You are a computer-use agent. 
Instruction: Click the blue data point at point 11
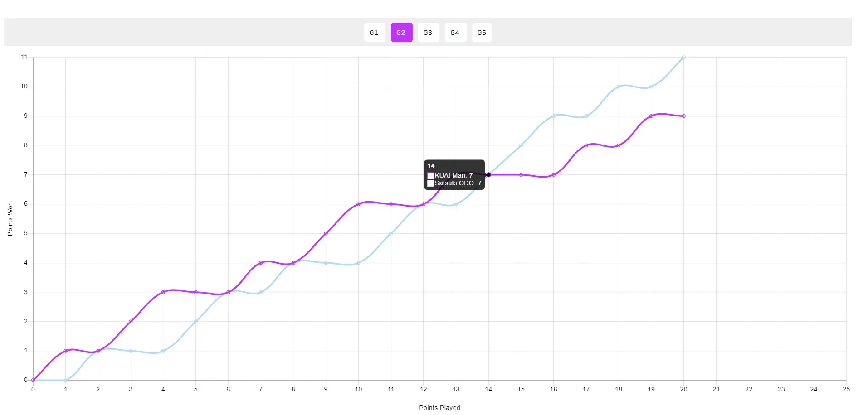tap(391, 233)
